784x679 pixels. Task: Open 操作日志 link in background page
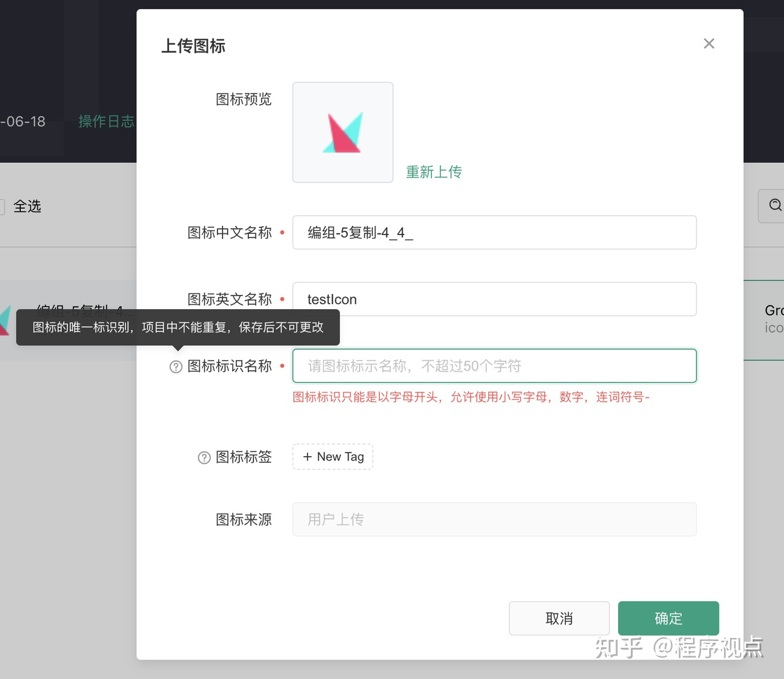point(107,121)
